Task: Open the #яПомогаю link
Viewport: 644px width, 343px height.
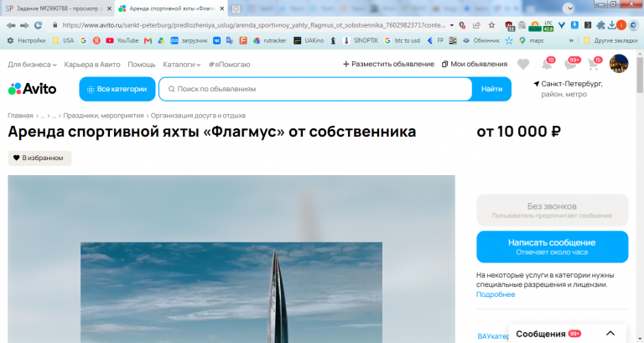Action: tap(229, 65)
